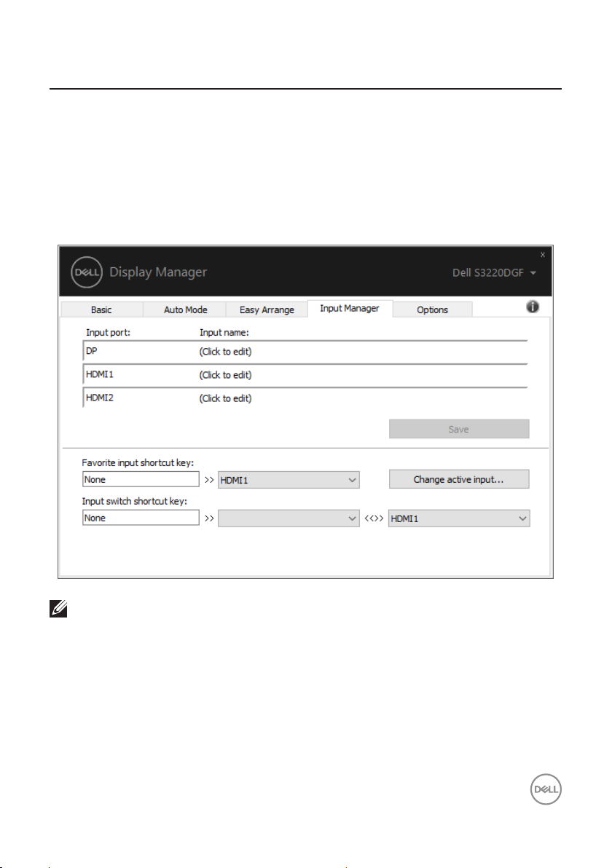612x868 pixels.
Task: Focus the Input switch shortcut key field
Action: (141, 518)
